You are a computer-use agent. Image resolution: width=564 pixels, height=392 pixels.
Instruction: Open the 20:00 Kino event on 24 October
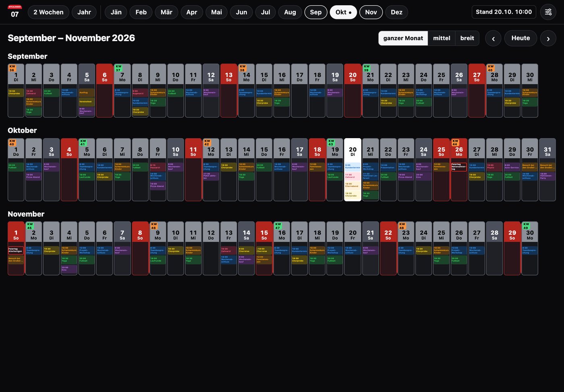tap(423, 176)
